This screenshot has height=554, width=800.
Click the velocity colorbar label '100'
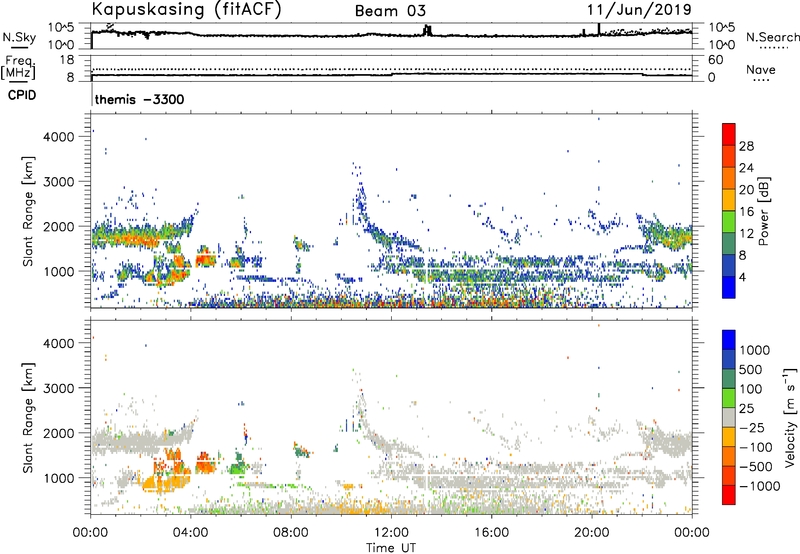(751, 389)
